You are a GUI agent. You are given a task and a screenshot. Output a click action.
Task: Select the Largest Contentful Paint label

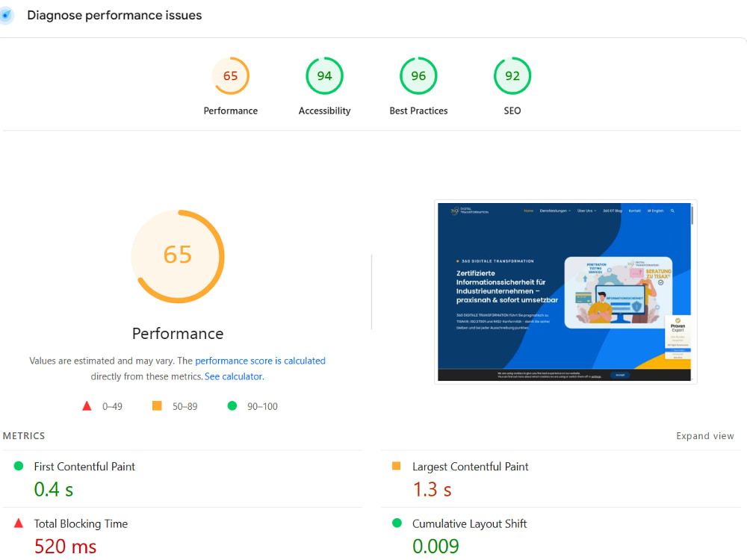click(470, 467)
